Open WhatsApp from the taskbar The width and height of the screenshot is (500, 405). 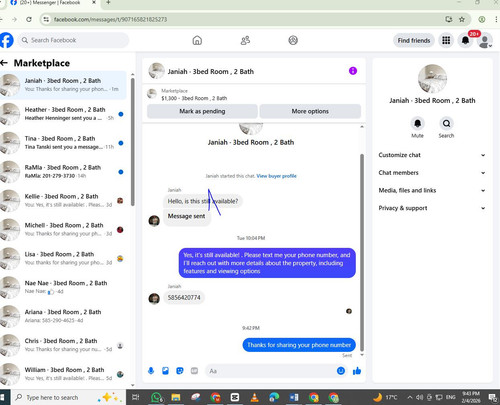pyautogui.click(x=156, y=397)
